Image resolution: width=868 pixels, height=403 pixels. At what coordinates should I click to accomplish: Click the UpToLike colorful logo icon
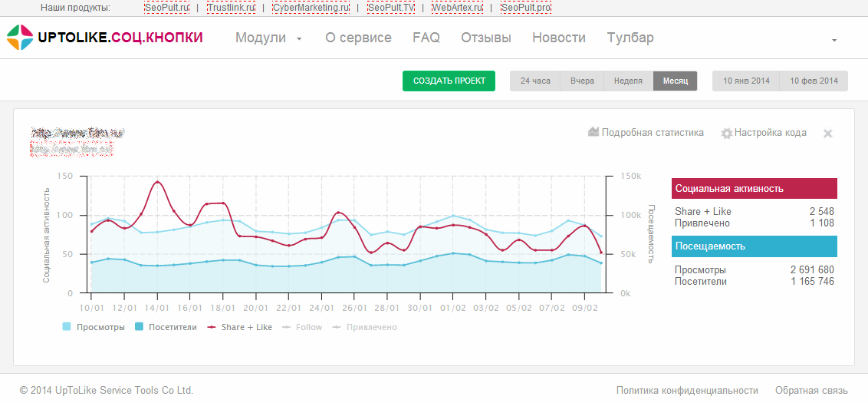pos(20,37)
